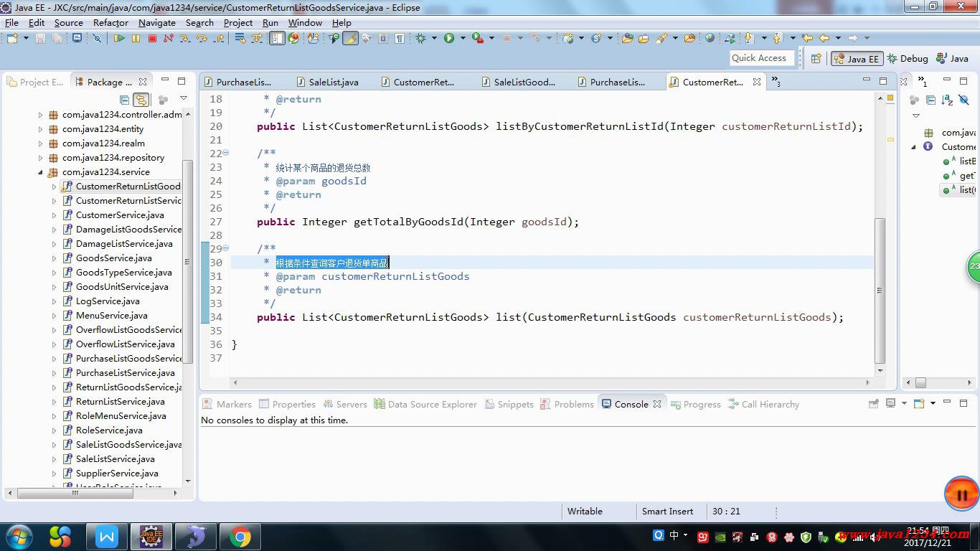Click the Previous Annotation arrow icon

coord(777,38)
